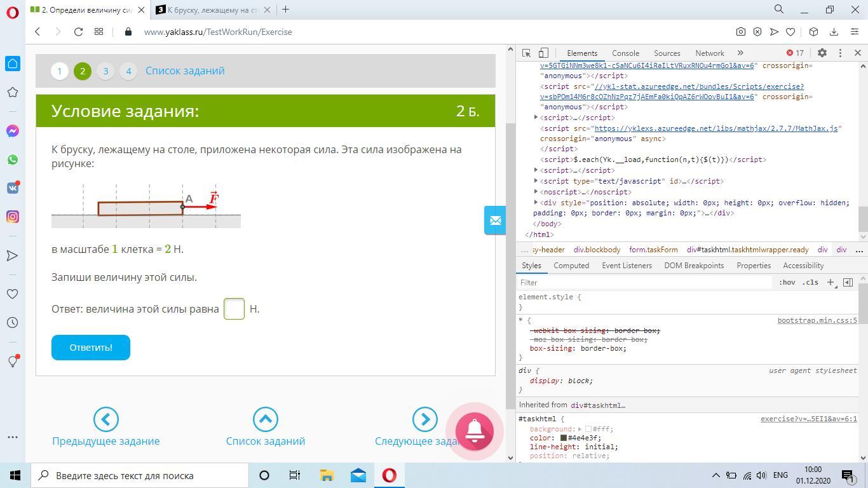Image resolution: width=868 pixels, height=488 pixels.
Task: Open a new tab with plus button
Action: (x=285, y=10)
